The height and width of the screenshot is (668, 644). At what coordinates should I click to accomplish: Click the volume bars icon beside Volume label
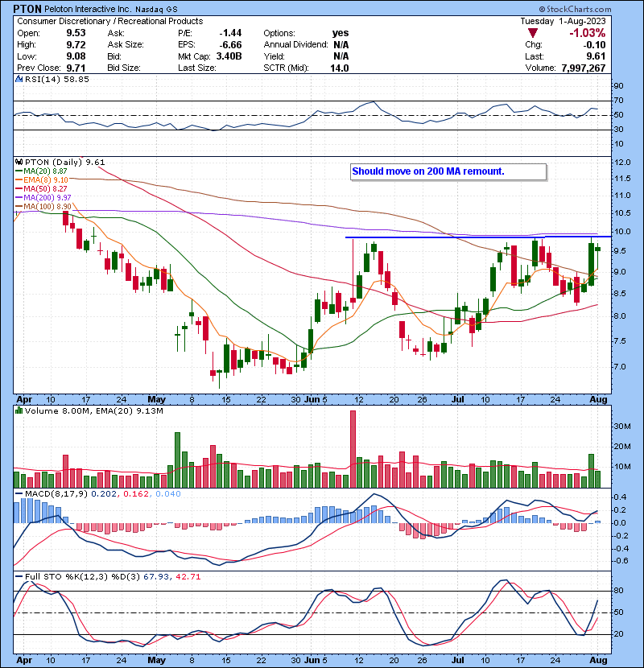(x=19, y=410)
